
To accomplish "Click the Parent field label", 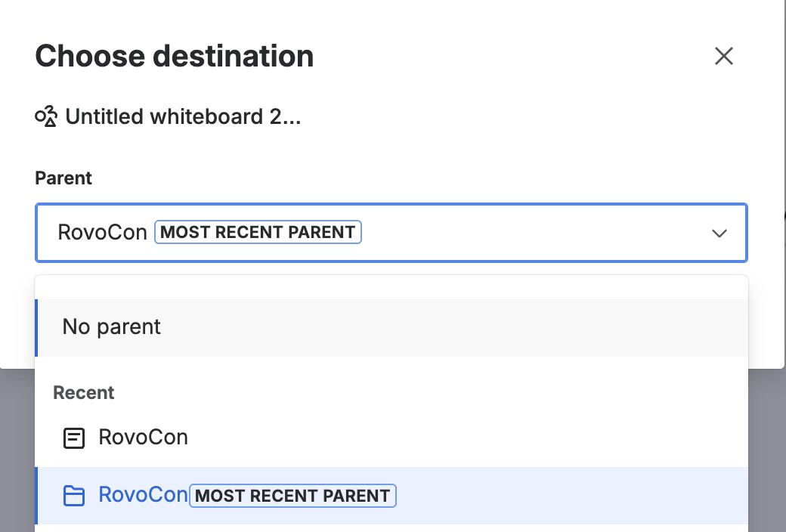I will pyautogui.click(x=63, y=178).
